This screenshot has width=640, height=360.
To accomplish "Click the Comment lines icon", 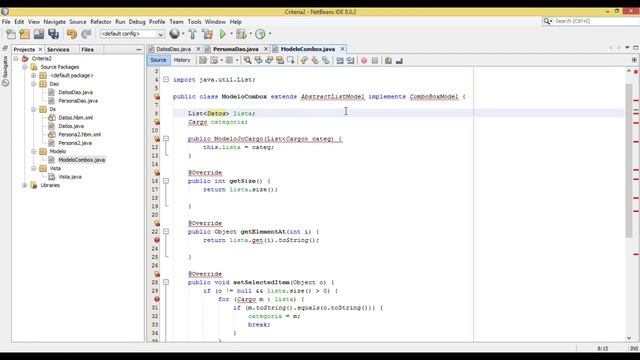I will tap(388, 60).
